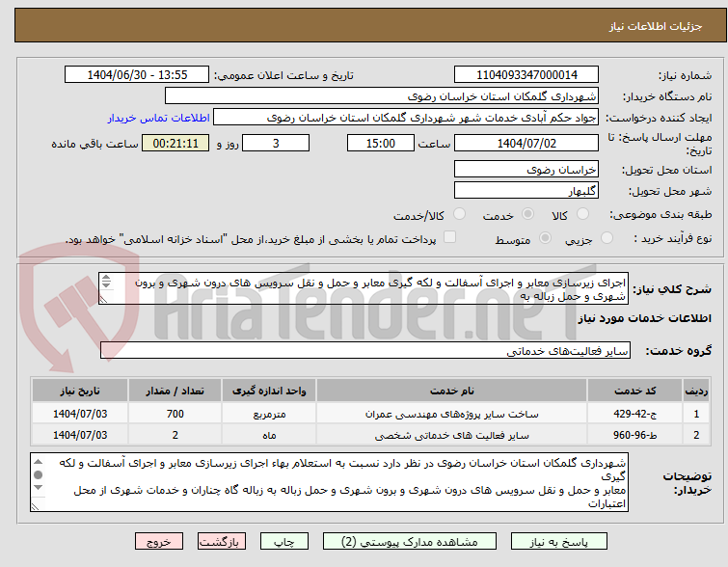Click the deadline time field 15:00
The height and width of the screenshot is (567, 728).
click(x=381, y=143)
